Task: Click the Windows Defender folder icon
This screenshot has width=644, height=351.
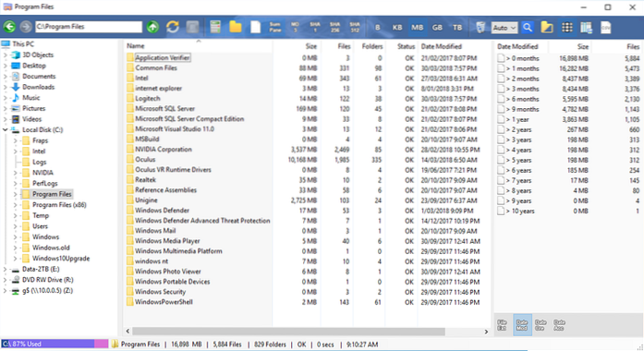Action: coord(130,211)
